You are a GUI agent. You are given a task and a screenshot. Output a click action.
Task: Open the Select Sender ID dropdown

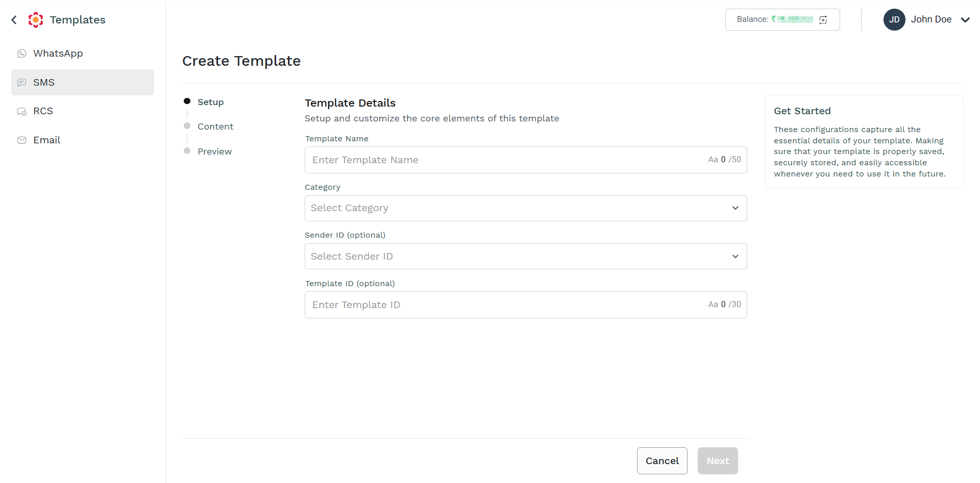point(526,257)
